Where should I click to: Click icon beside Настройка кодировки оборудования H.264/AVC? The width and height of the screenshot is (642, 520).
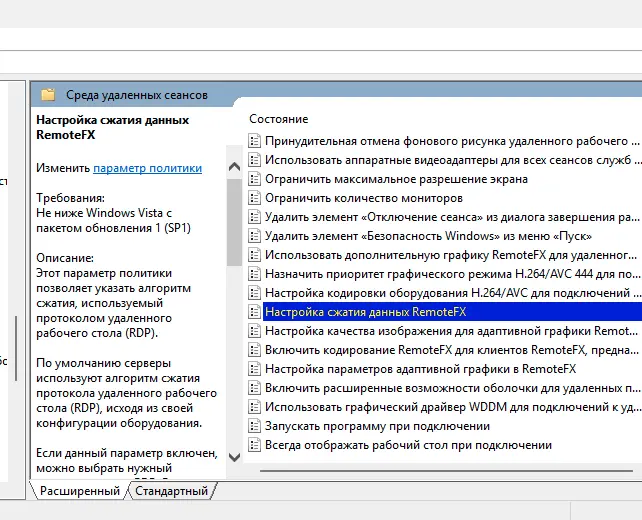254,293
